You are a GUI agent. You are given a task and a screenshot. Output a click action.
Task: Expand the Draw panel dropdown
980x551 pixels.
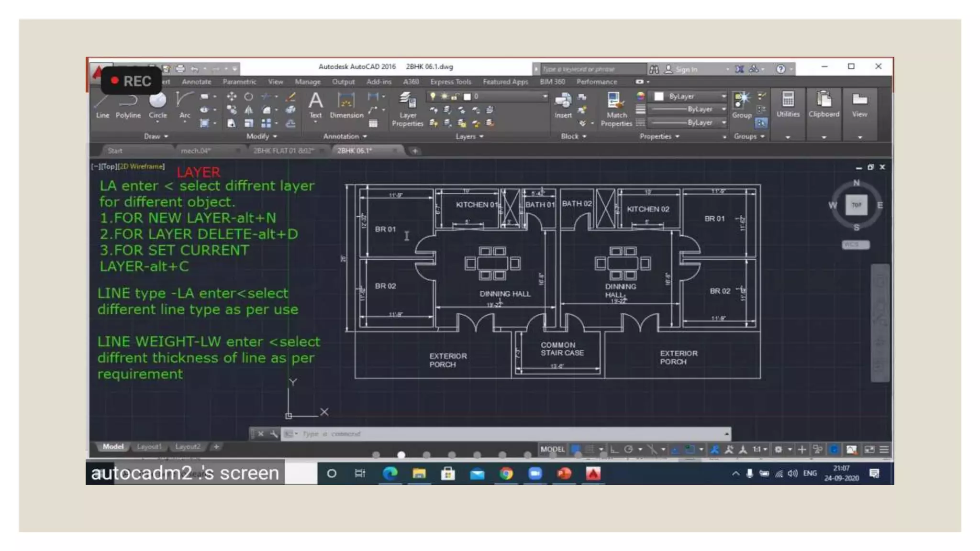coord(156,136)
